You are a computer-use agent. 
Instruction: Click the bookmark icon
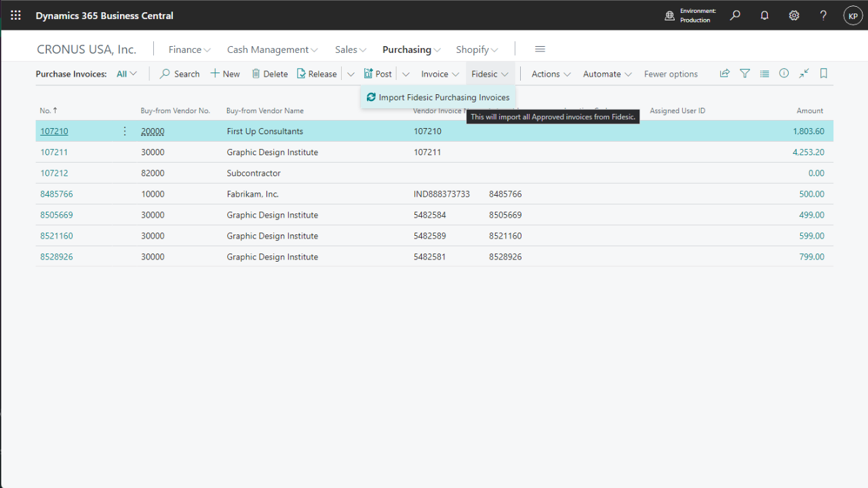pyautogui.click(x=824, y=73)
